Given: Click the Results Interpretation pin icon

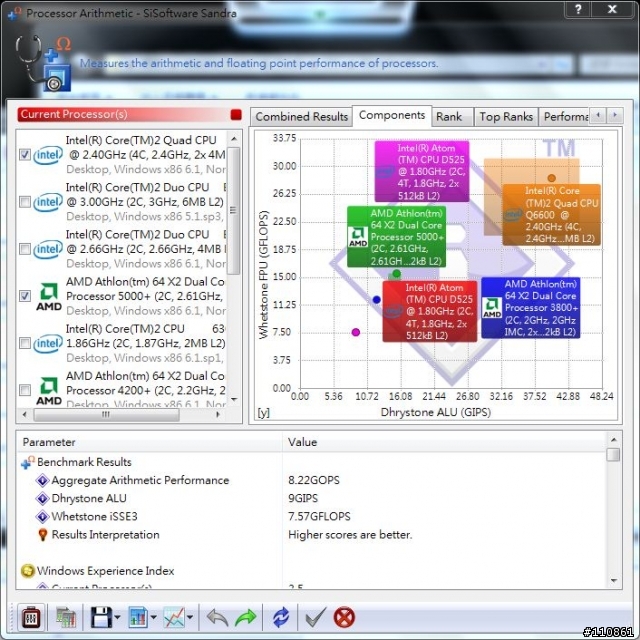Looking at the screenshot, I should (x=42, y=535).
